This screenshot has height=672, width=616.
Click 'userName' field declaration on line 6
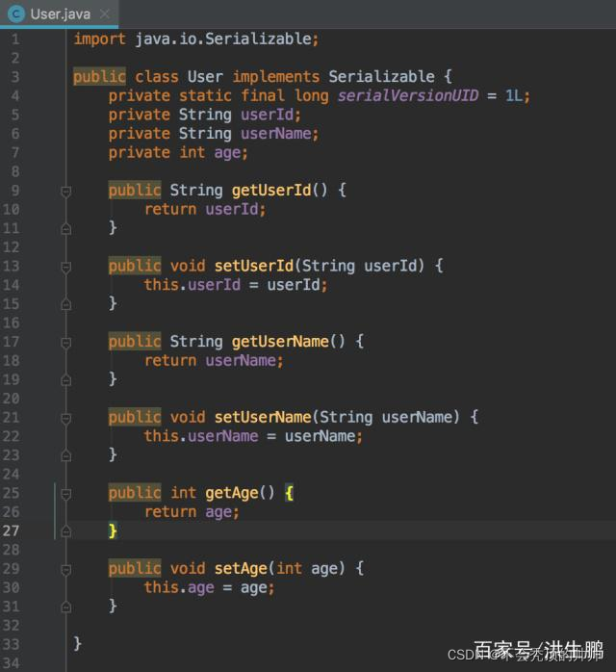pos(276,133)
